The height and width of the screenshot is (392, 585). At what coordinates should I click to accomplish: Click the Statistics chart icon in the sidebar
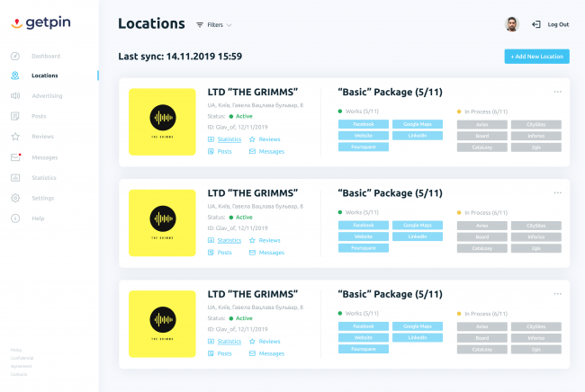15,178
